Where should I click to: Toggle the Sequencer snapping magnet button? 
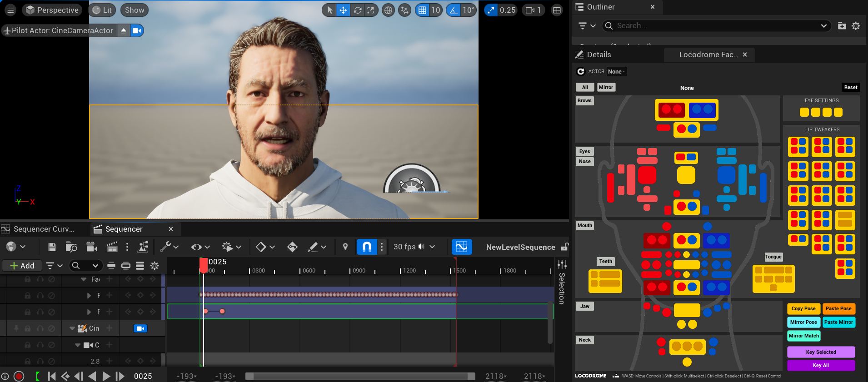[x=367, y=247]
